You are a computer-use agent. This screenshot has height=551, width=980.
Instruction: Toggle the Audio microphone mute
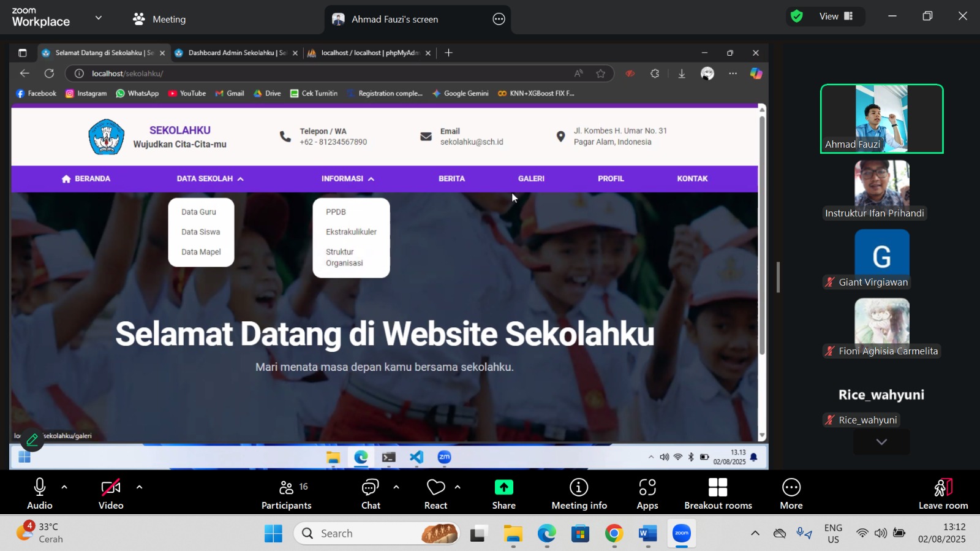pyautogui.click(x=40, y=488)
